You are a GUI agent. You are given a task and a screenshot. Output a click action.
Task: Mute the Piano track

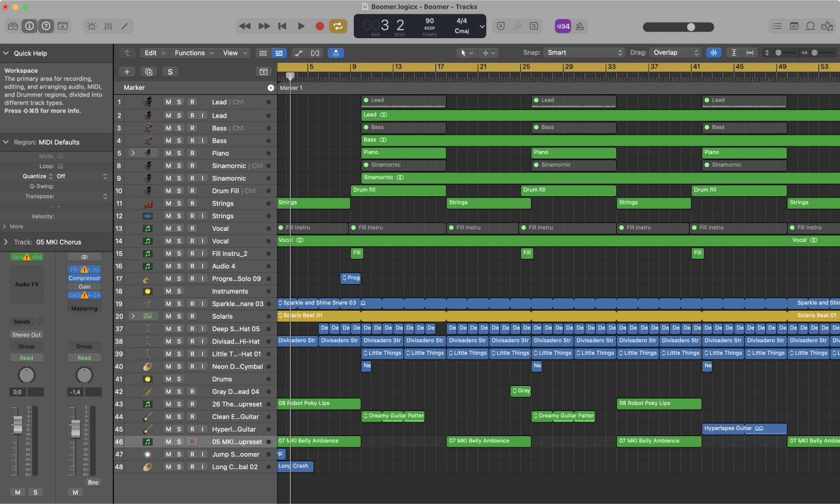[168, 153]
